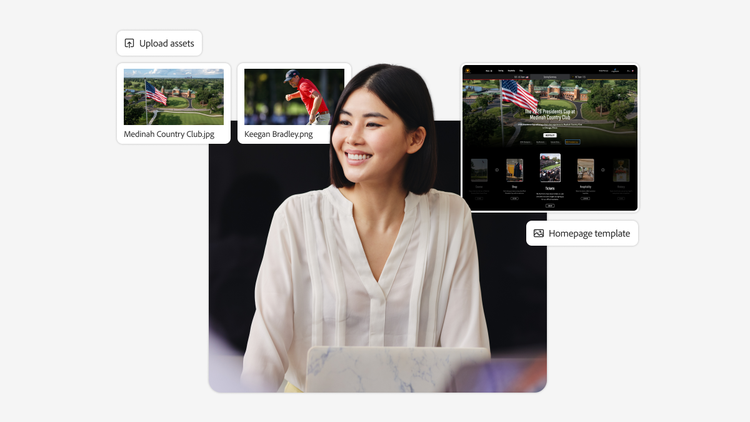750x422 pixels.
Task: Open the Shop card in the preview carousel
Action: click(x=514, y=170)
